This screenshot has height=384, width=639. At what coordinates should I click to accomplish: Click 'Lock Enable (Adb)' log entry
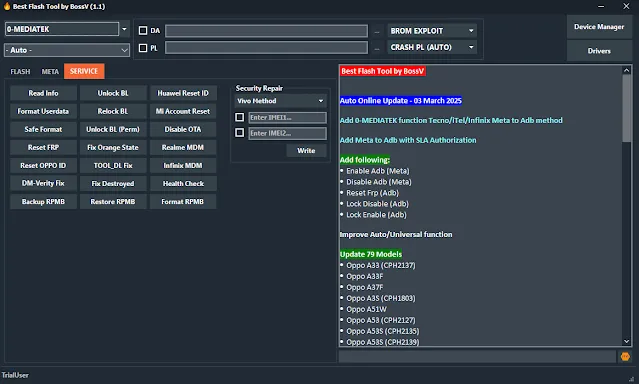pyautogui.click(x=376, y=215)
